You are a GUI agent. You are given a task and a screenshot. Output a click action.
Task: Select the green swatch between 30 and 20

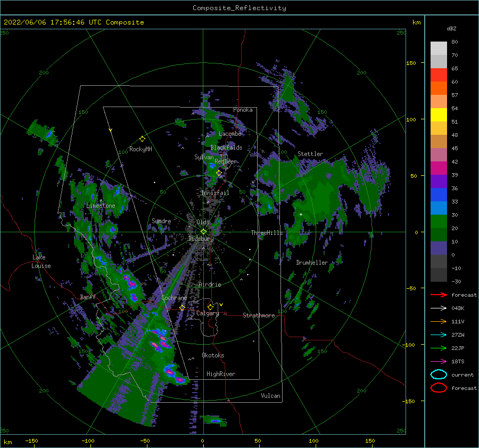click(439, 221)
